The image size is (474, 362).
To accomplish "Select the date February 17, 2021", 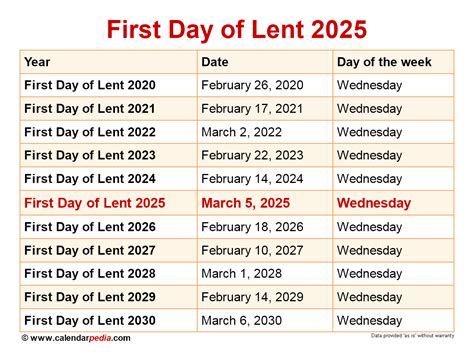I will (x=252, y=109).
